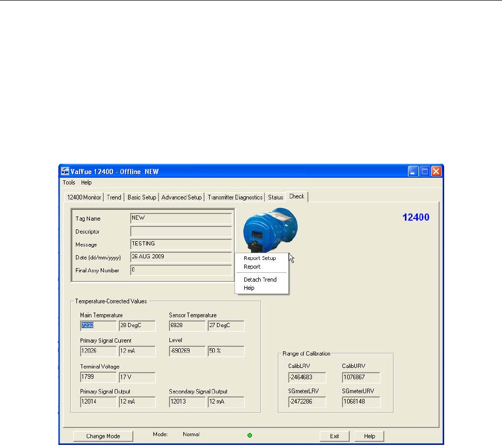Click Level raw value -690269

(187, 351)
